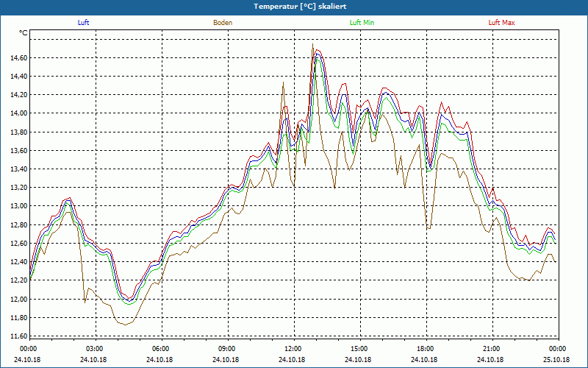This screenshot has height=368, width=588.
Task: Click the red Luft Max legend label
Action: tap(501, 23)
